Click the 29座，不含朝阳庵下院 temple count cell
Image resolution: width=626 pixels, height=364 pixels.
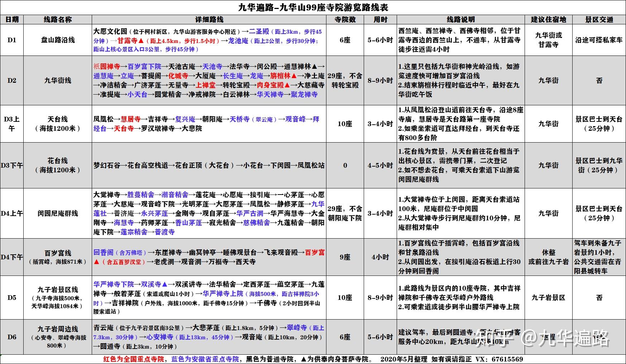coord(345,213)
